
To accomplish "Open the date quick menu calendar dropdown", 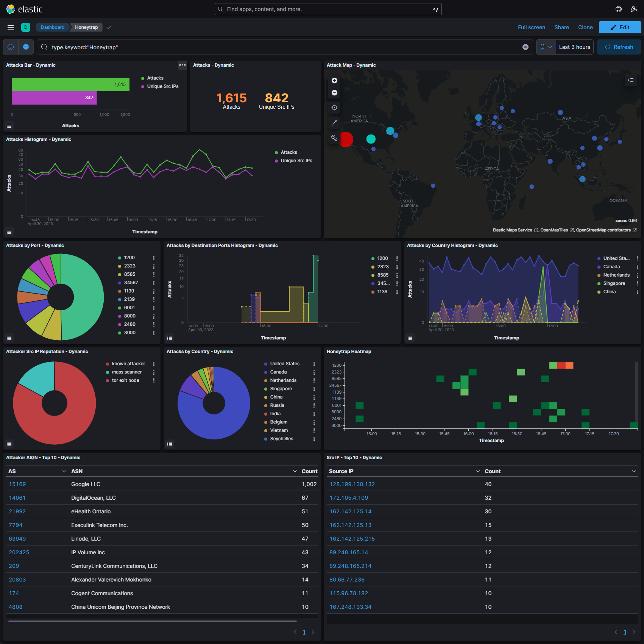I will tap(546, 47).
